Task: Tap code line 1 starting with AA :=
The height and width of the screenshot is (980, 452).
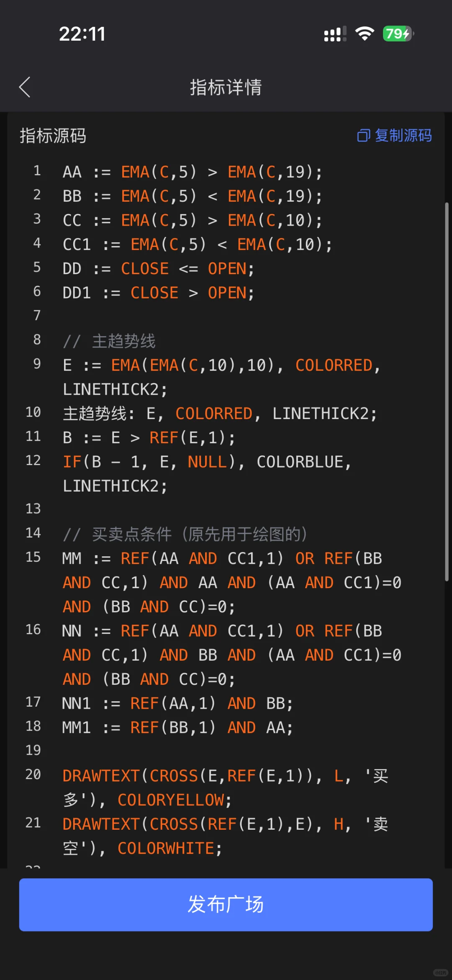Action: tap(193, 172)
